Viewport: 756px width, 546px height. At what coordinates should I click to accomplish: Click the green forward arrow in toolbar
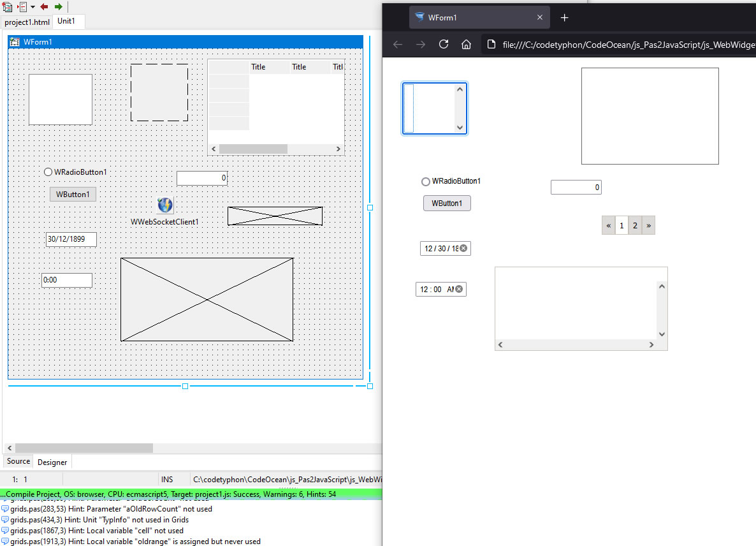[x=58, y=6]
